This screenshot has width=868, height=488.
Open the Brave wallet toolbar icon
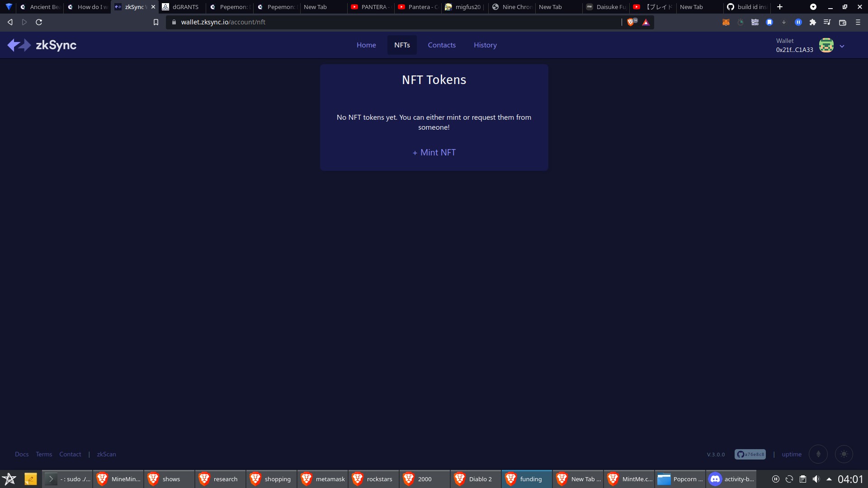tap(842, 22)
